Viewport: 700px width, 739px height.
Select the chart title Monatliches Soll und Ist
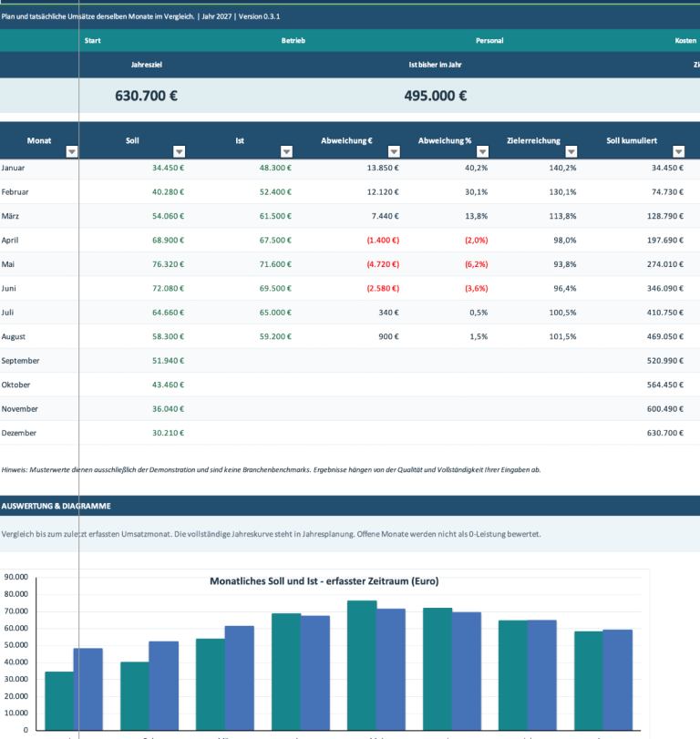[x=324, y=581]
